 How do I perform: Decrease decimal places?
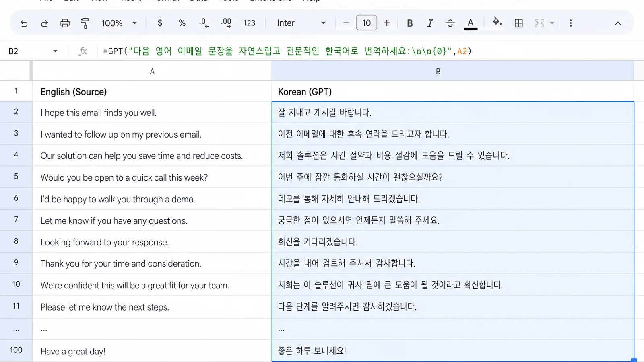[x=204, y=23]
